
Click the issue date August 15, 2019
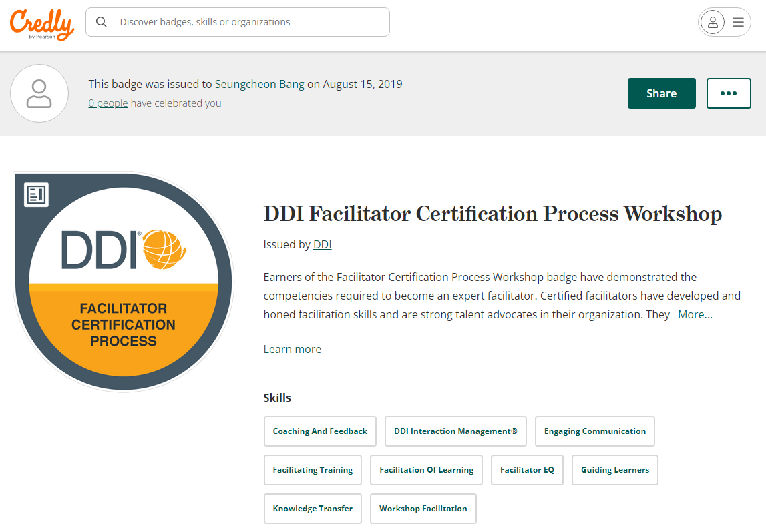363,84
